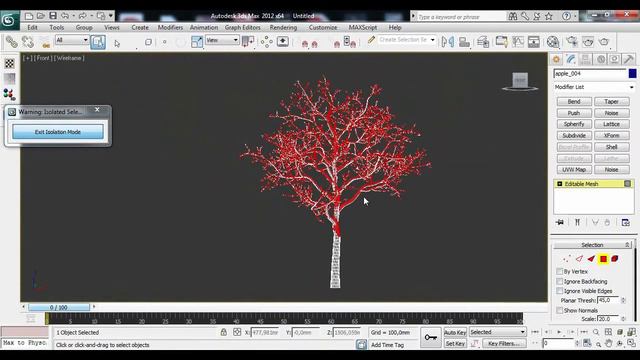Open the Customize menu
Viewport: 640px width, 360px height.
[323, 28]
